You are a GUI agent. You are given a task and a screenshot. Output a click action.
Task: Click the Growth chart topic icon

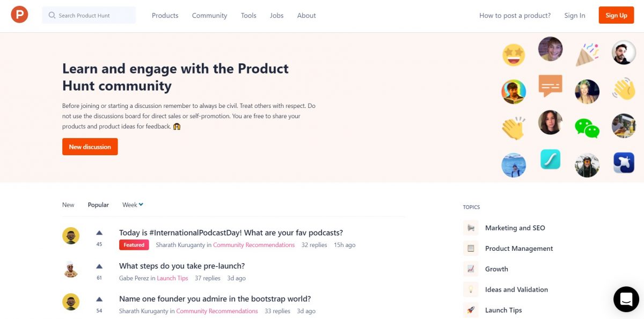click(471, 269)
